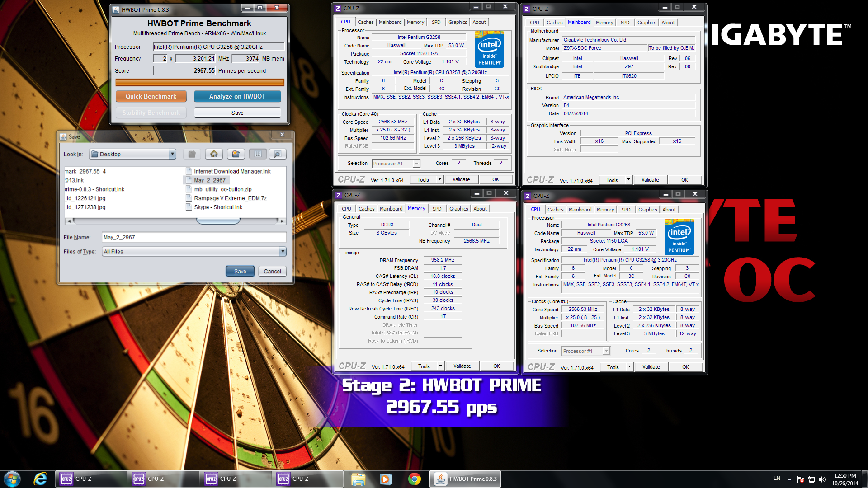Go to Home folder in Save dialog
This screenshot has height=488, width=868.
coord(214,154)
